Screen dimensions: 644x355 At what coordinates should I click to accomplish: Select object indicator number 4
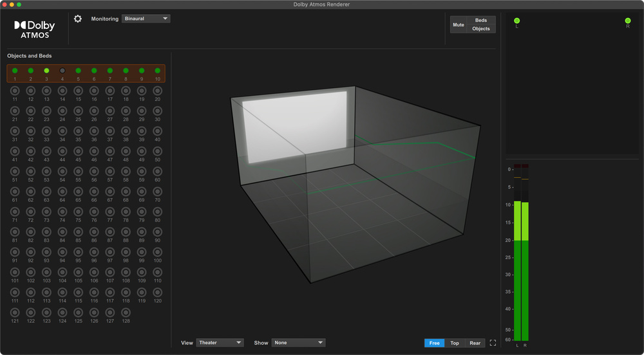[62, 71]
